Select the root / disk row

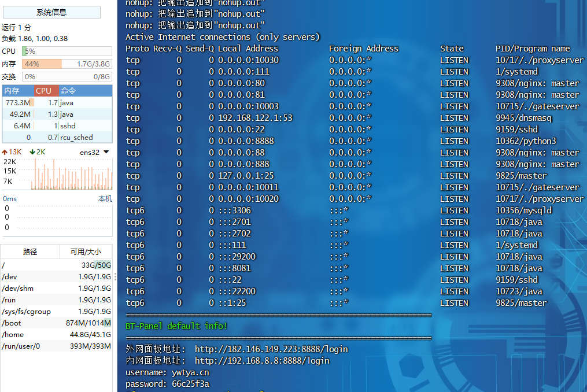(57, 265)
